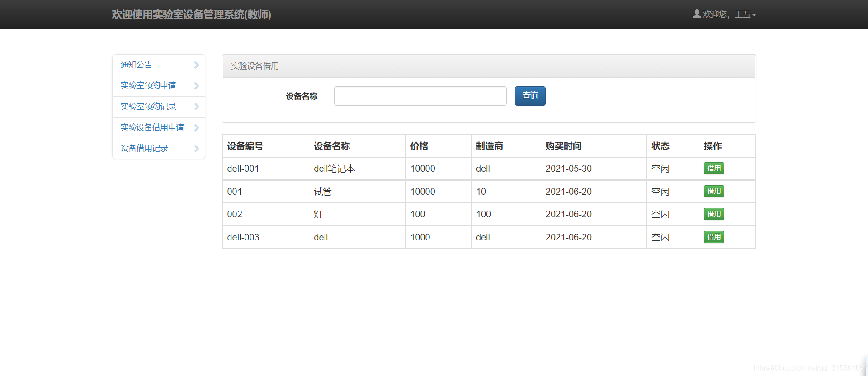Click the 2021-05-30 purchase date cell

594,169
